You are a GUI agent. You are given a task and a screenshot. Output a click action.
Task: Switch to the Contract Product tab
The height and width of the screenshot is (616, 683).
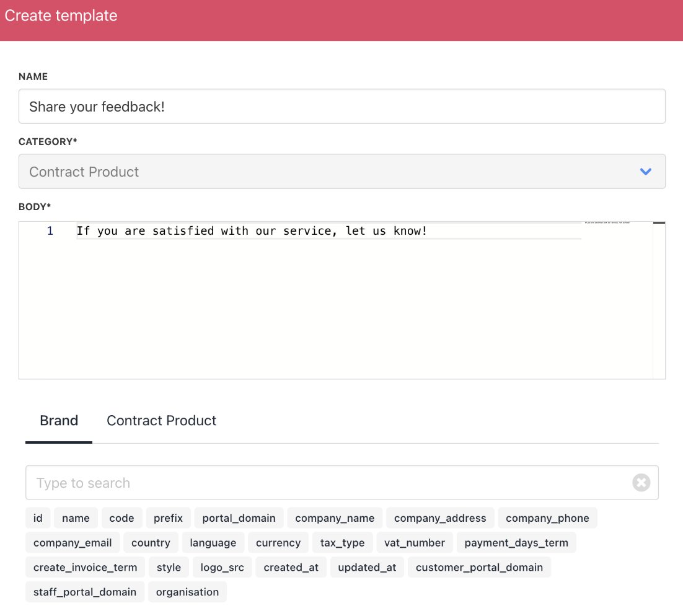pyautogui.click(x=161, y=420)
